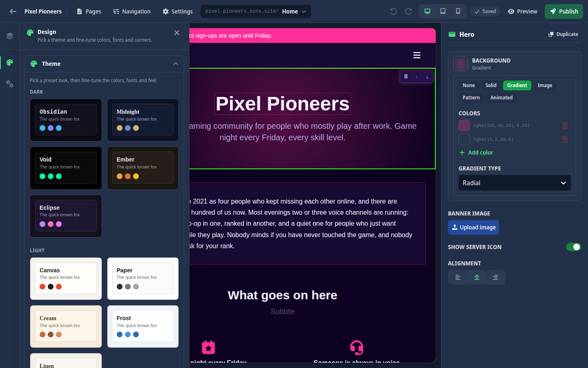Close the Design panel
Image resolution: width=588 pixels, height=368 pixels.
click(x=177, y=33)
